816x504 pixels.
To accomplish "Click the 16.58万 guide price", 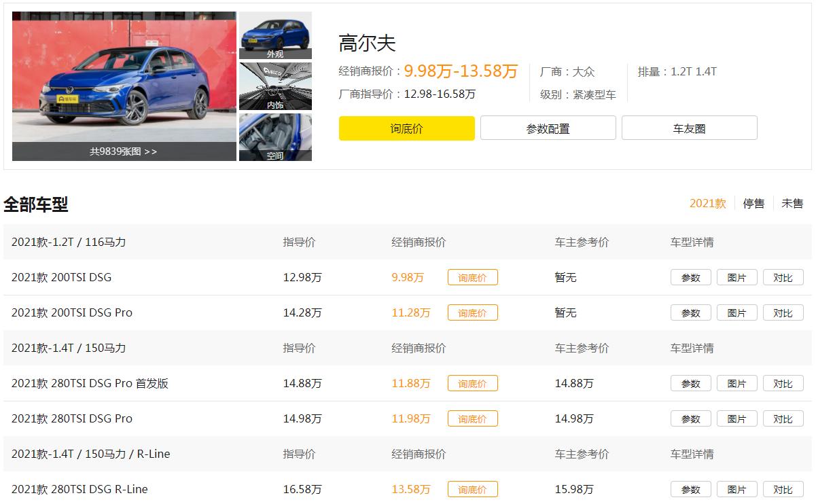I will (302, 489).
